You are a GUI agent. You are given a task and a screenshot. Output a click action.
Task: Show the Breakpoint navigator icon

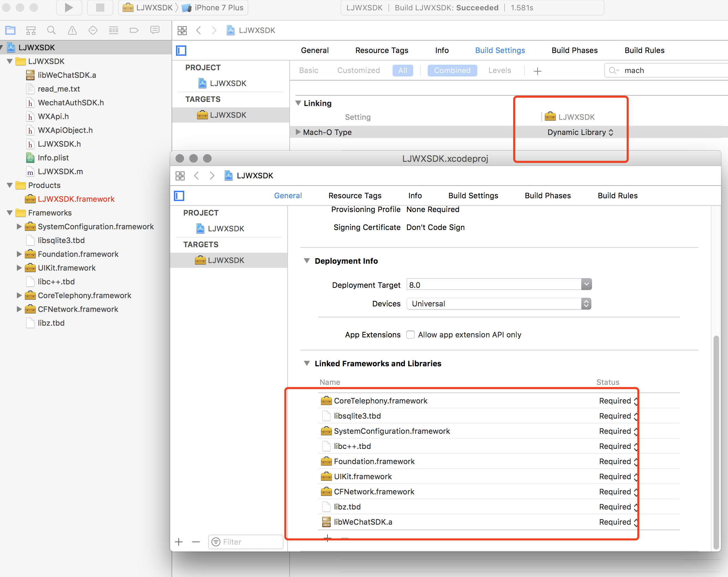point(134,30)
